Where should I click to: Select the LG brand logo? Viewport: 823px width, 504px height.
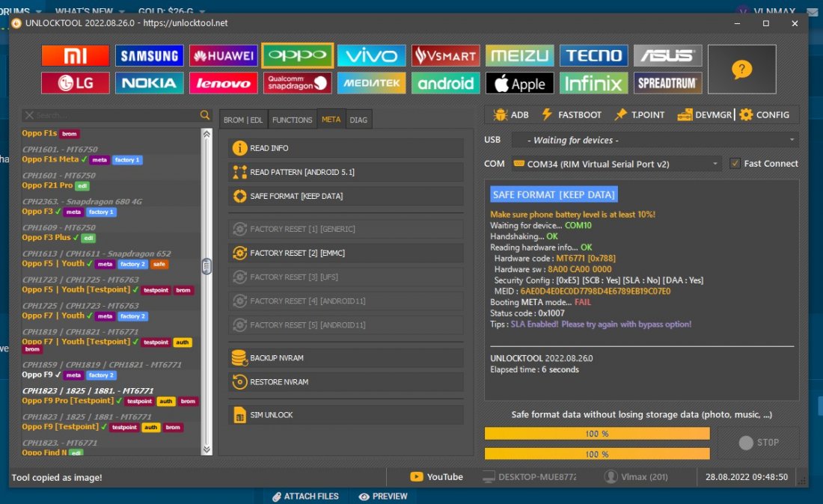click(75, 83)
